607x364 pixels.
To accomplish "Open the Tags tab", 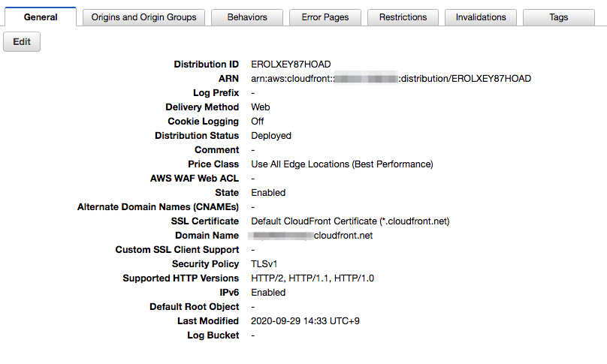I will [559, 17].
